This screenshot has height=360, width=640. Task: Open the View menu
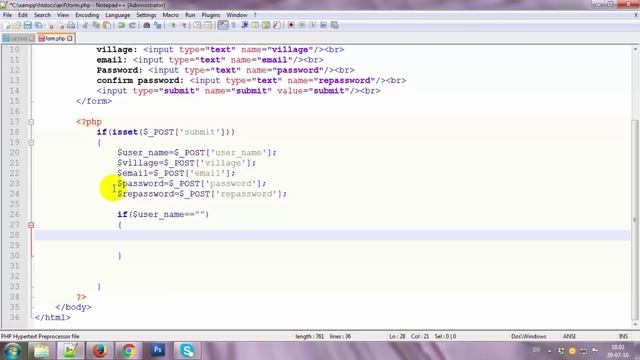[63, 15]
